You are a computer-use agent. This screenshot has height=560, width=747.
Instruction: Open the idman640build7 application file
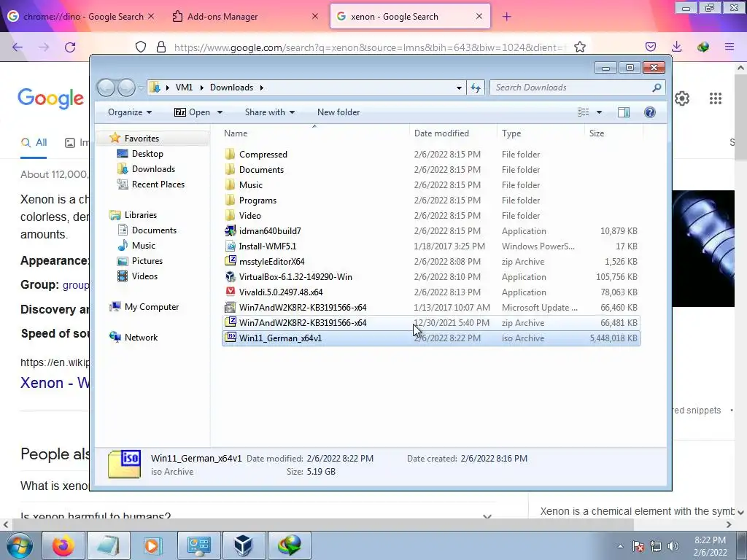tap(270, 231)
